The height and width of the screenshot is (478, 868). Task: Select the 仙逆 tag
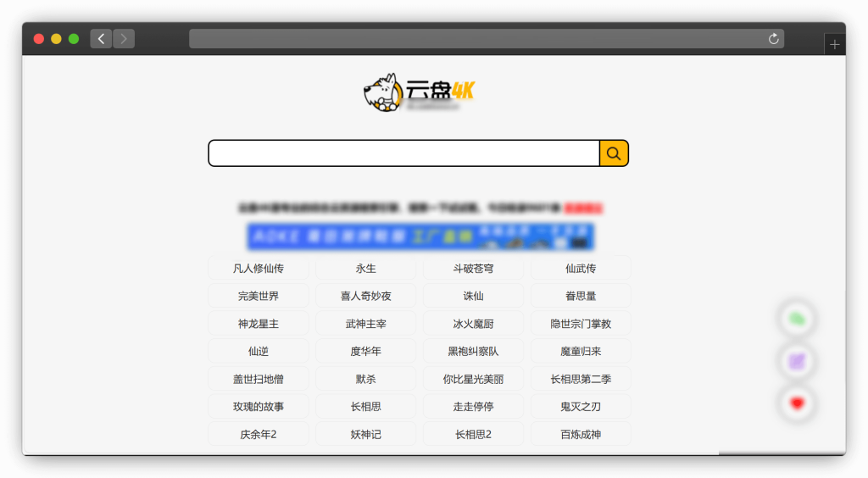pos(259,352)
